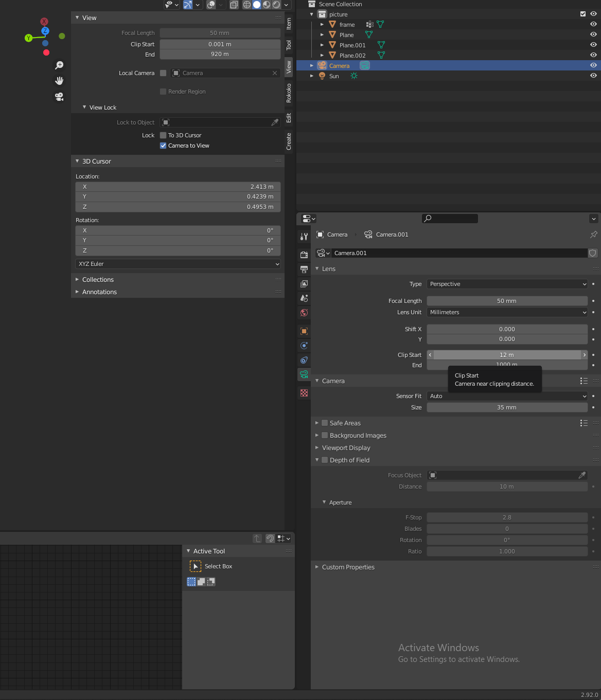Enable the Local Camera checkbox
This screenshot has height=700, width=601.
click(x=163, y=73)
